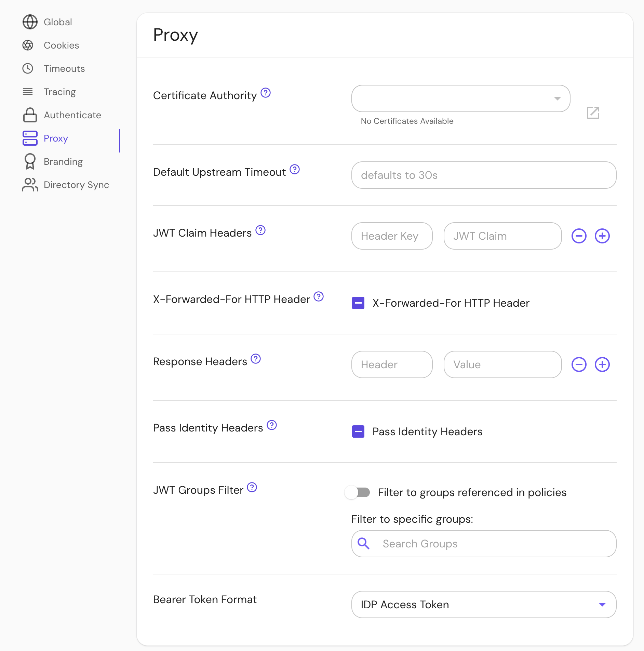This screenshot has height=651, width=644.
Task: Add a JWT Claim Headers row with plus icon
Action: [x=602, y=236]
